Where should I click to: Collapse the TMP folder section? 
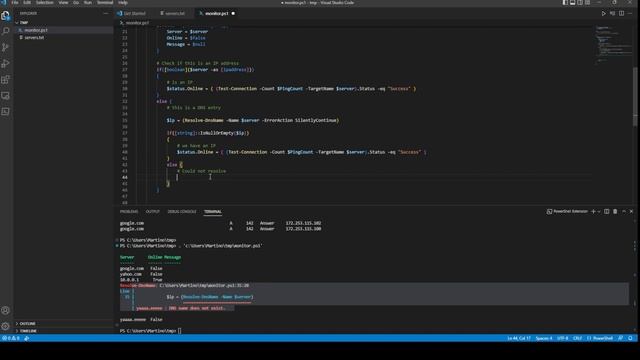pos(63,22)
